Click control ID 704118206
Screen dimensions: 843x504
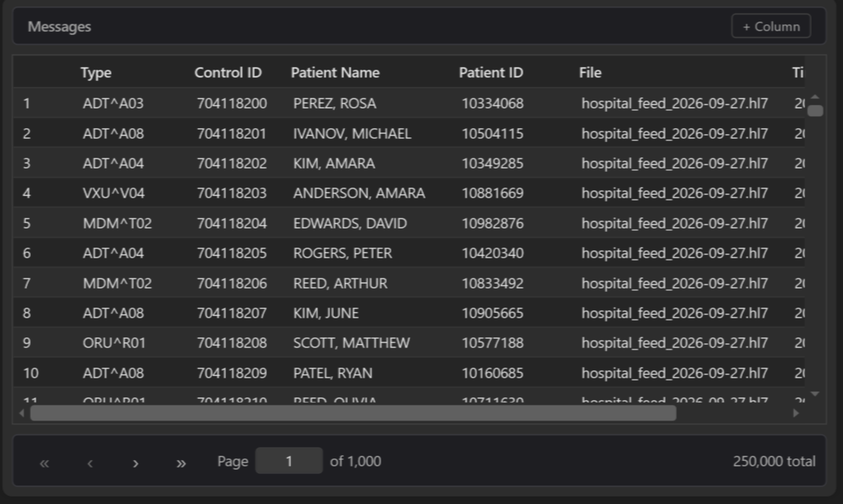[232, 283]
